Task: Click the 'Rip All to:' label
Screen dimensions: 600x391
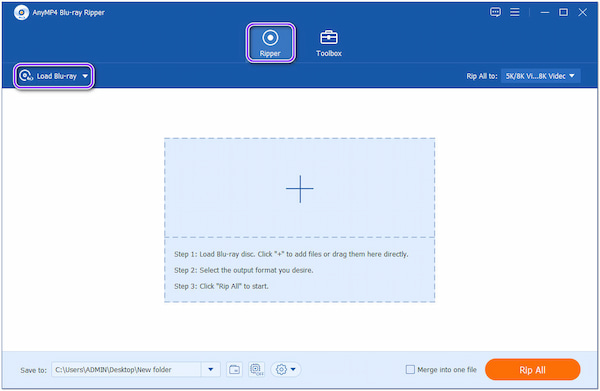Action: coord(481,76)
